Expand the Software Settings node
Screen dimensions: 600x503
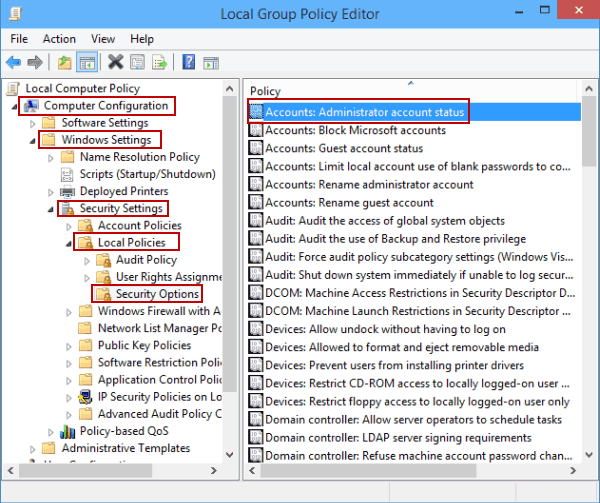[33, 124]
